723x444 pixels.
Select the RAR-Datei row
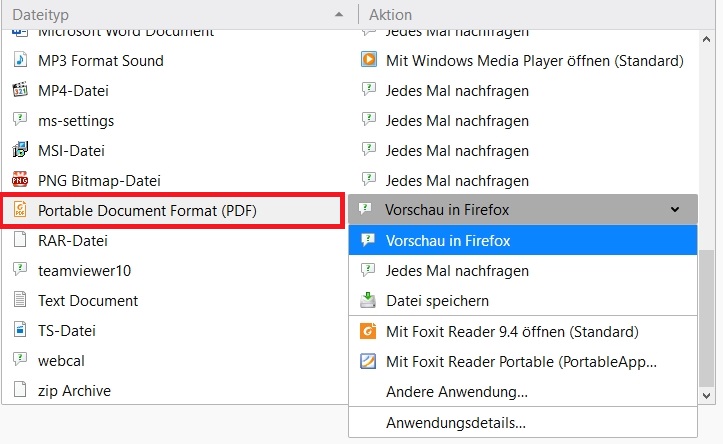click(x=174, y=240)
